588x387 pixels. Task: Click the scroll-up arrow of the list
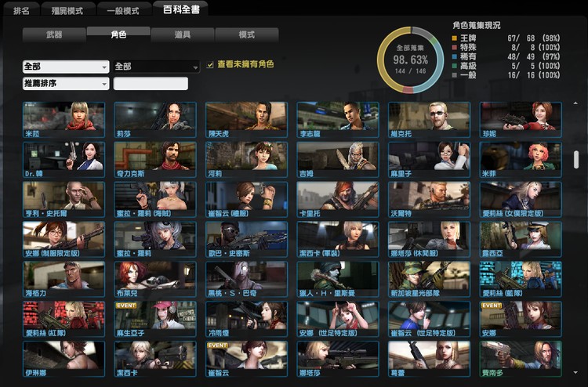tap(575, 103)
